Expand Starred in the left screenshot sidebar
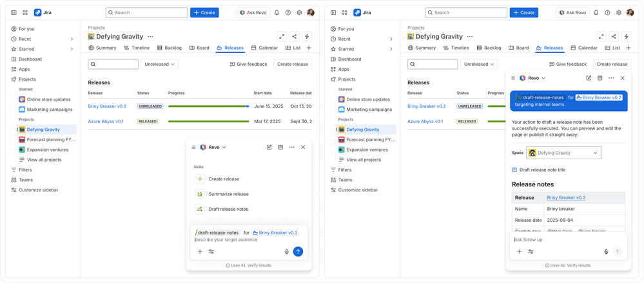The image size is (644, 283). point(72,49)
